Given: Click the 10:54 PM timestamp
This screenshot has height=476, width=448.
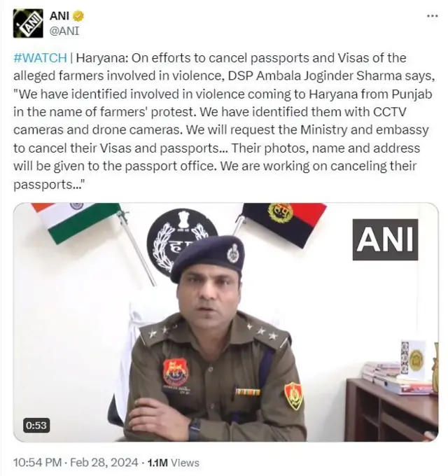Looking at the screenshot, I should (x=38, y=463).
